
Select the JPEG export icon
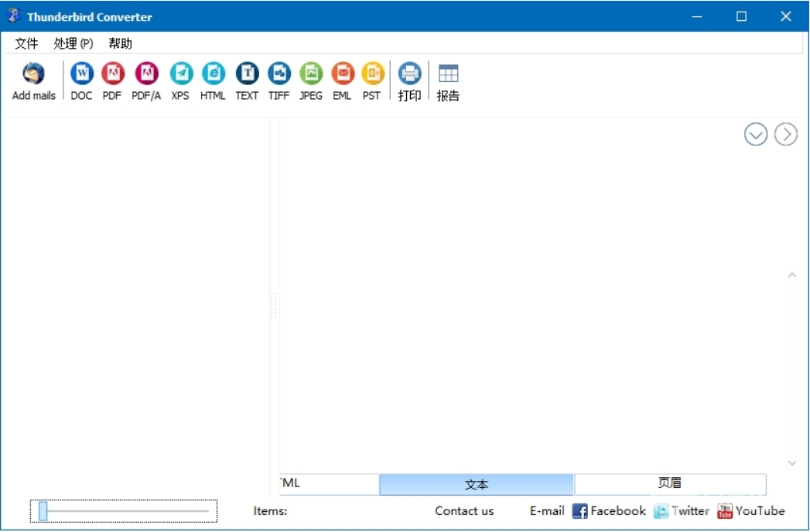click(x=311, y=74)
